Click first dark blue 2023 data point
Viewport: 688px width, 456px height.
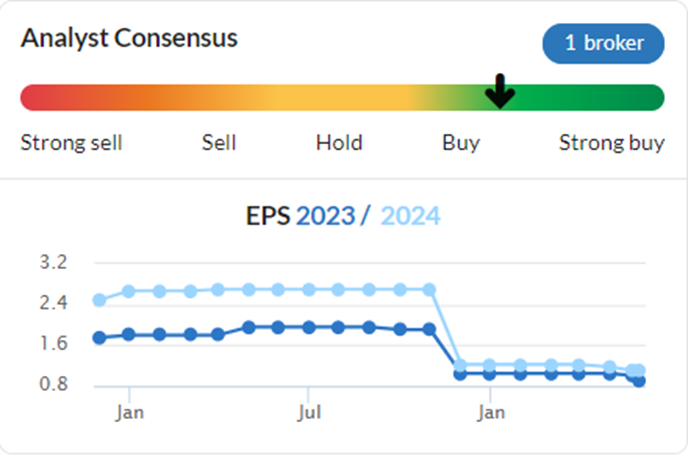coord(100,338)
